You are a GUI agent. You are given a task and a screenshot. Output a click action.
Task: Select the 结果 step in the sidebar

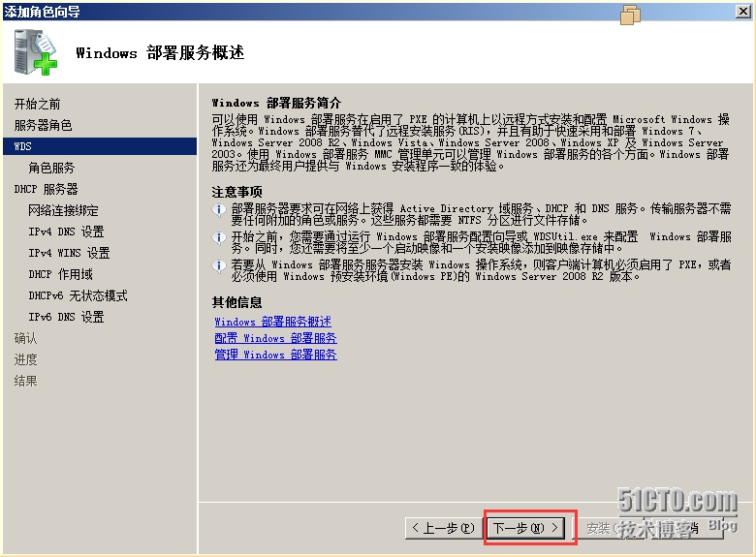click(x=25, y=381)
